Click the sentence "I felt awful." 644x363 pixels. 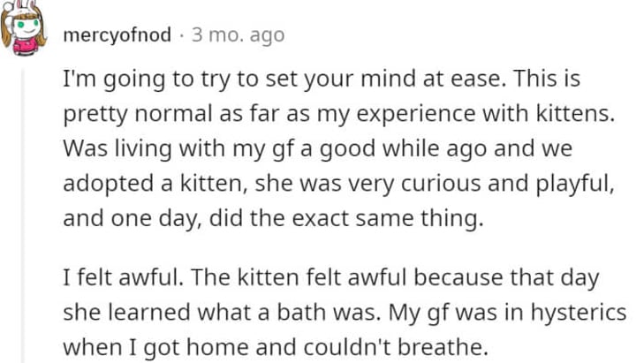123,277
